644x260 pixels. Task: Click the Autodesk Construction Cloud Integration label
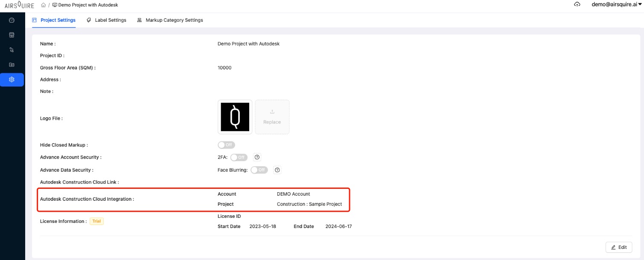click(x=87, y=199)
